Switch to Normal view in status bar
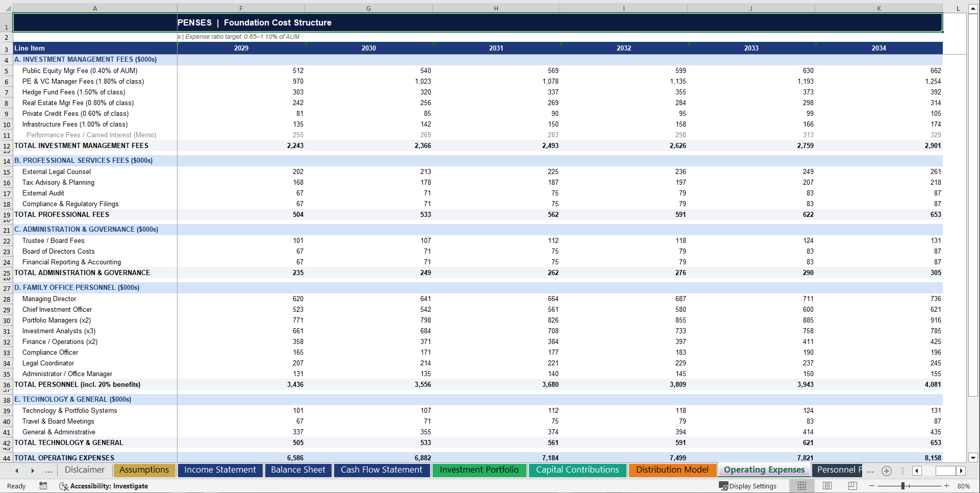980x493 pixels. click(x=801, y=485)
